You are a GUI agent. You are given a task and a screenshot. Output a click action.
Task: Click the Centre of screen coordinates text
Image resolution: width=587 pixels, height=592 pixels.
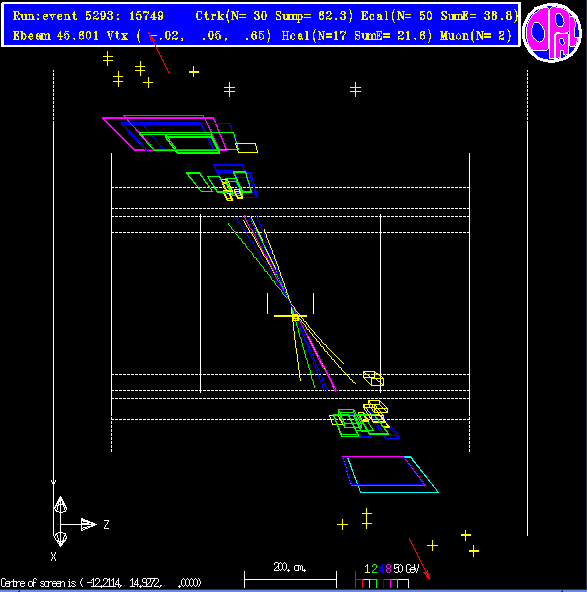coord(101,583)
